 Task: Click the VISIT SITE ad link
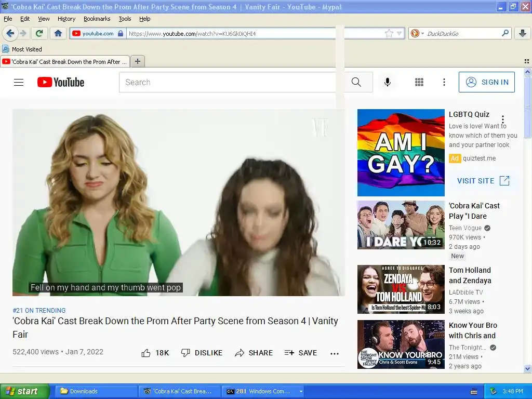pos(483,181)
